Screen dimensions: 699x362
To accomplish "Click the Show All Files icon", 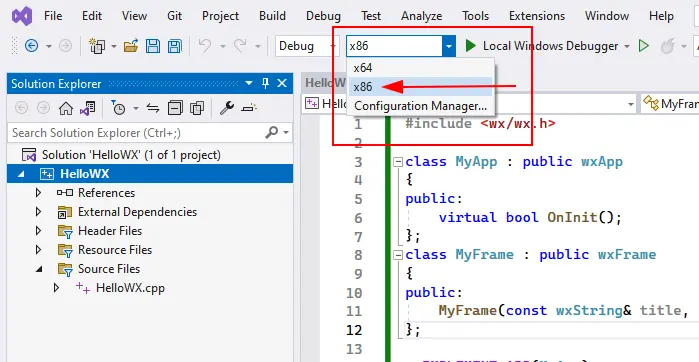I will 197,108.
